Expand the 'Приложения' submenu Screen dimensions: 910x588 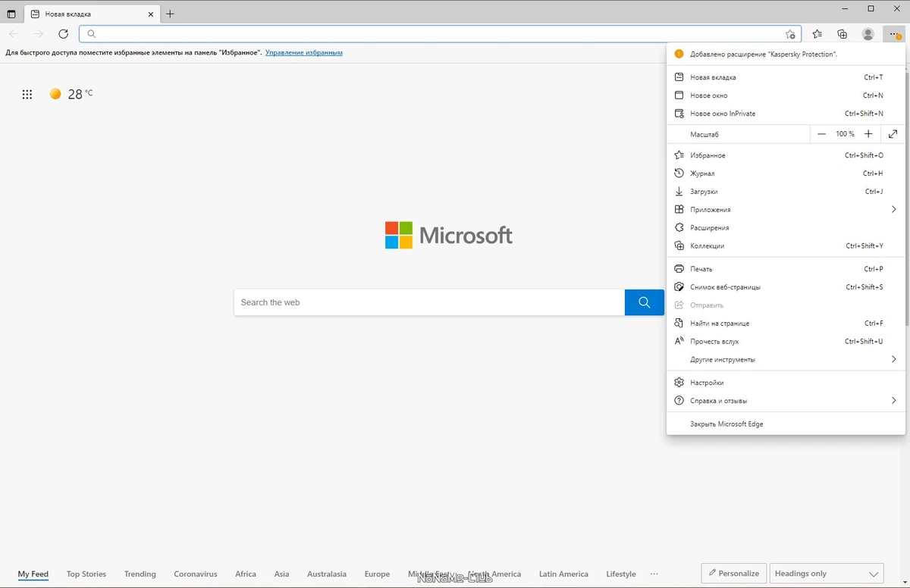click(x=786, y=210)
